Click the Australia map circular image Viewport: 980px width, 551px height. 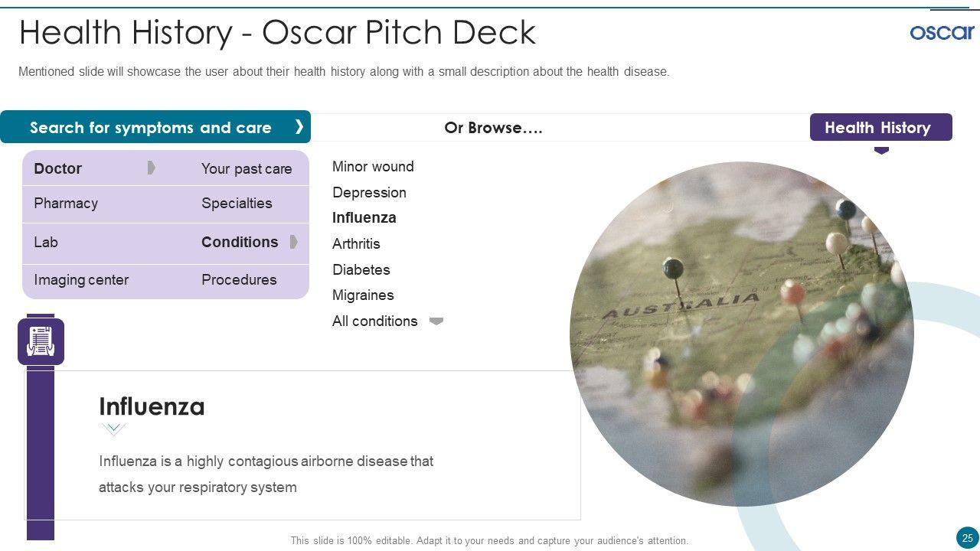pyautogui.click(x=741, y=334)
